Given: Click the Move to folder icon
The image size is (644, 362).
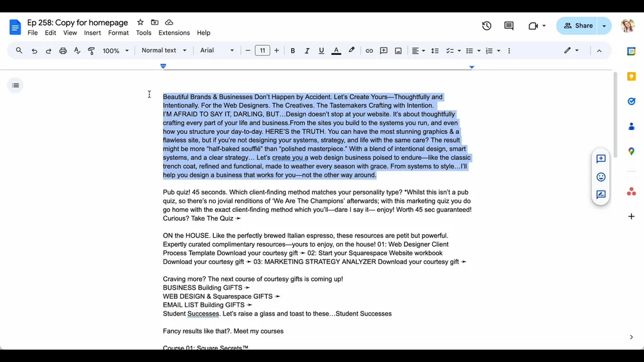Looking at the screenshot, I should [x=155, y=22].
